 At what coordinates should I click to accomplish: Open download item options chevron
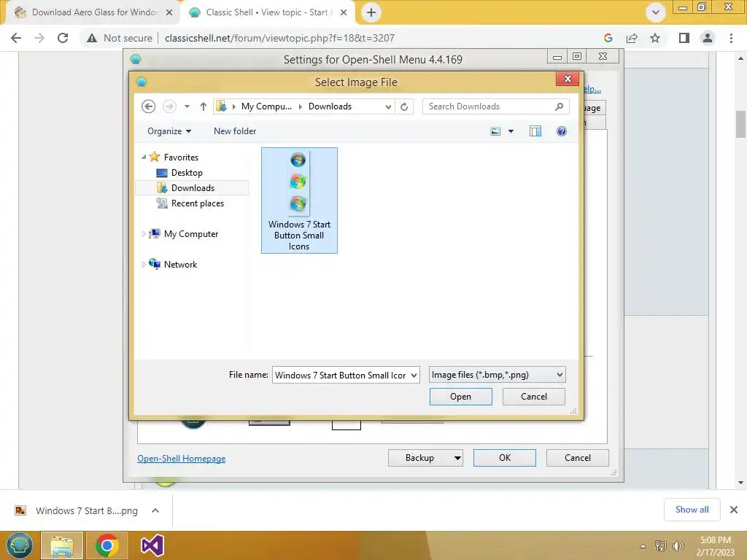[155, 510]
